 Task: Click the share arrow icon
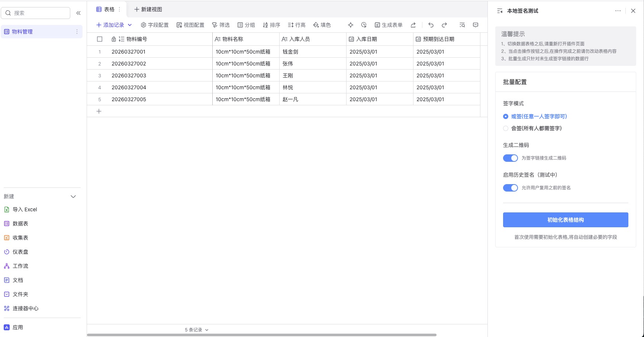point(413,25)
